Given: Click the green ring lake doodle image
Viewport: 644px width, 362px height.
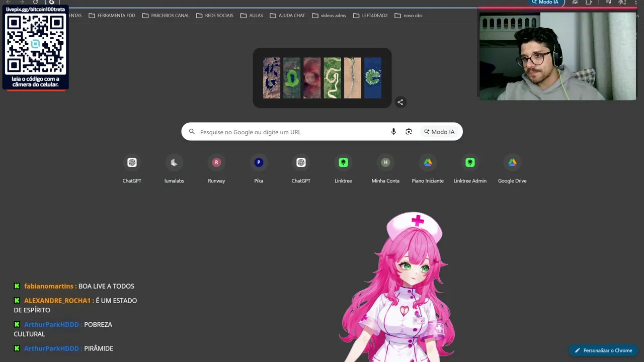Looking at the screenshot, I should coord(292,78).
